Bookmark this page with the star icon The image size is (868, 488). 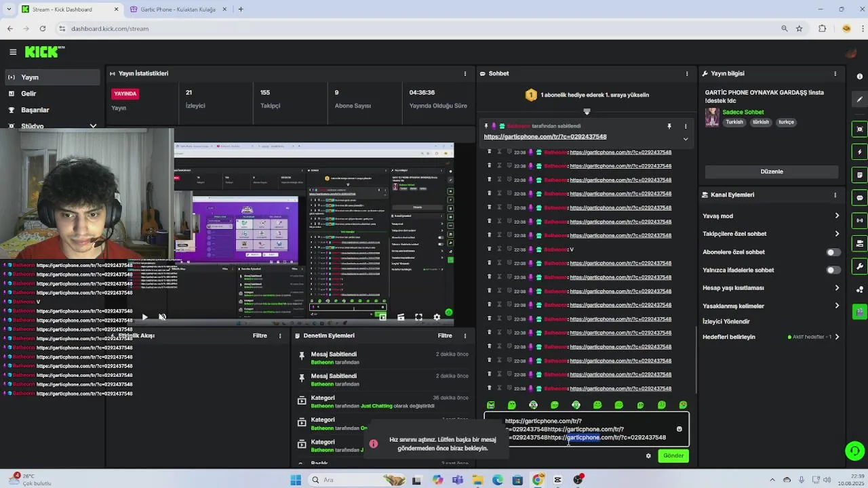pos(800,28)
